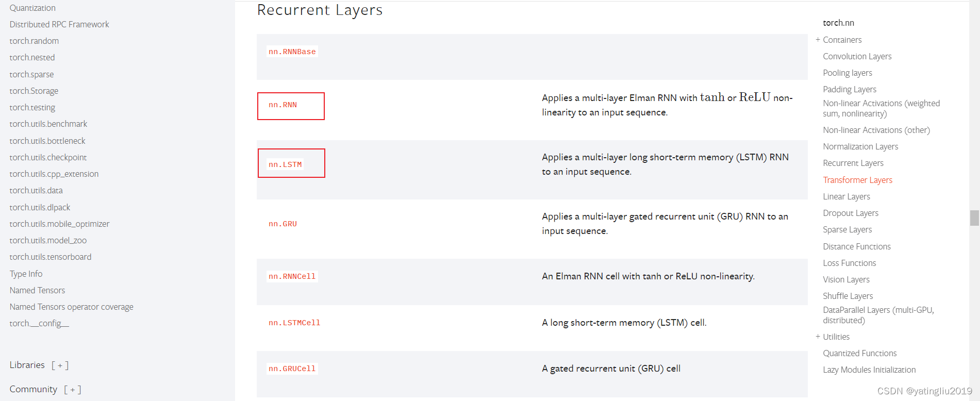Navigate to Loss Functions section

pos(849,263)
